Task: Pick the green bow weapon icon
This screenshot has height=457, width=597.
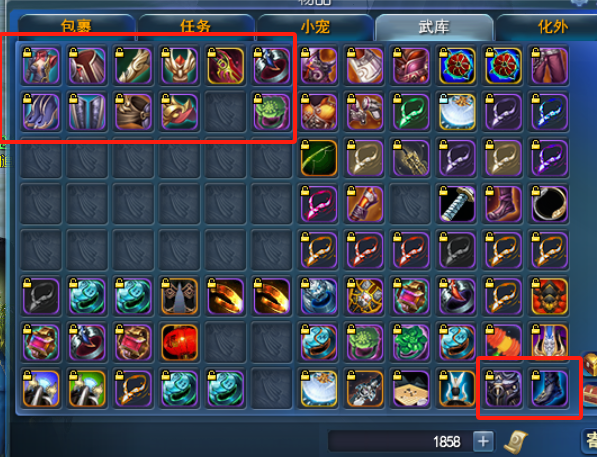Action: 319,158
